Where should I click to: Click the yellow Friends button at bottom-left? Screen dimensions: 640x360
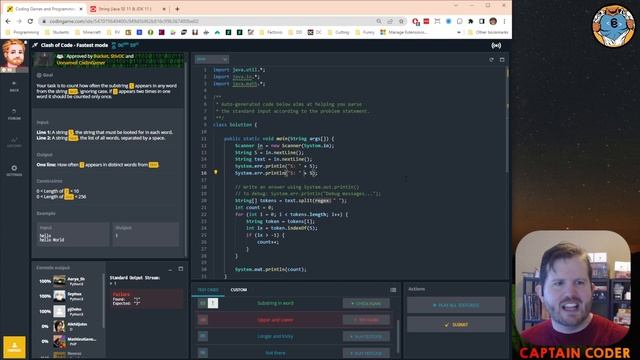[14, 347]
